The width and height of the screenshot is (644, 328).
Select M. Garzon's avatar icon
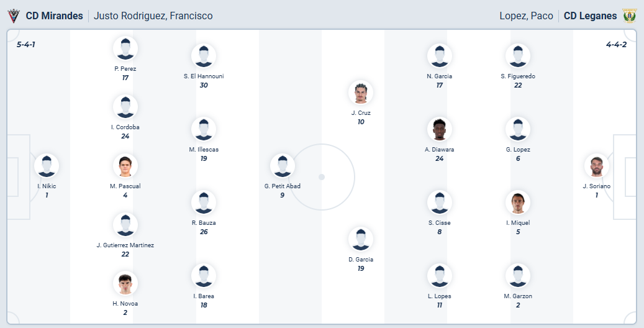[517, 276]
